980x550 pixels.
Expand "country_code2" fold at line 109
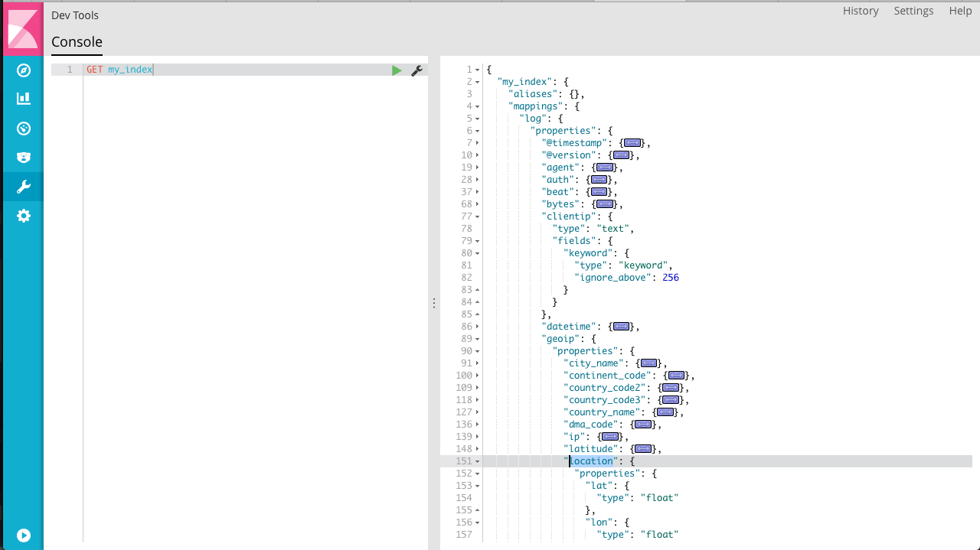[x=478, y=388]
